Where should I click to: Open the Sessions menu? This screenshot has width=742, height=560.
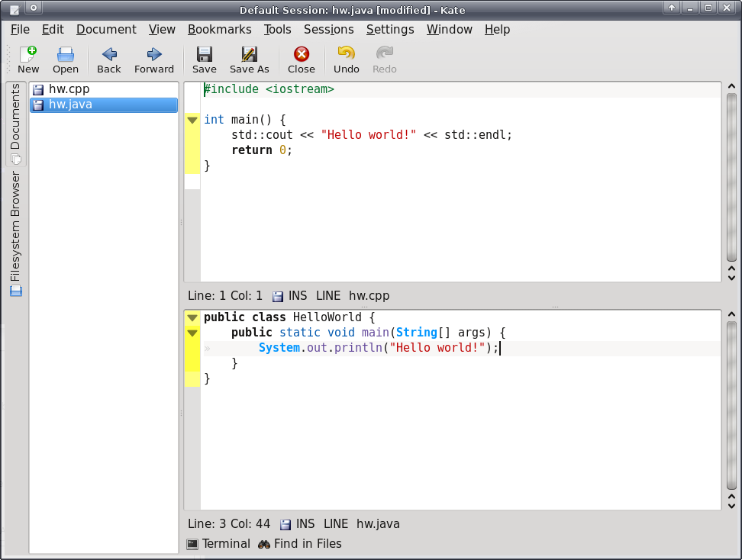click(328, 29)
